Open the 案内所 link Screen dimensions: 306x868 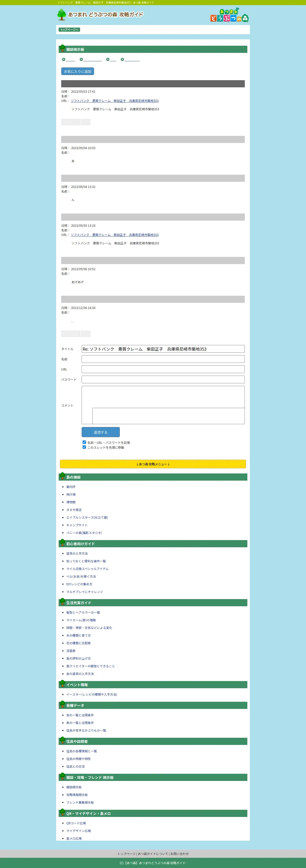71,487
